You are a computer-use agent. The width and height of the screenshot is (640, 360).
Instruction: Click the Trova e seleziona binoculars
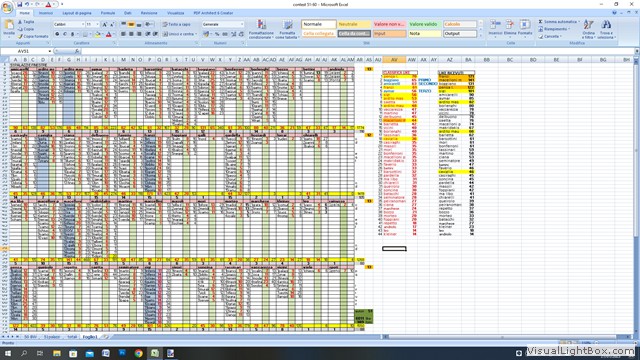pos(606,29)
